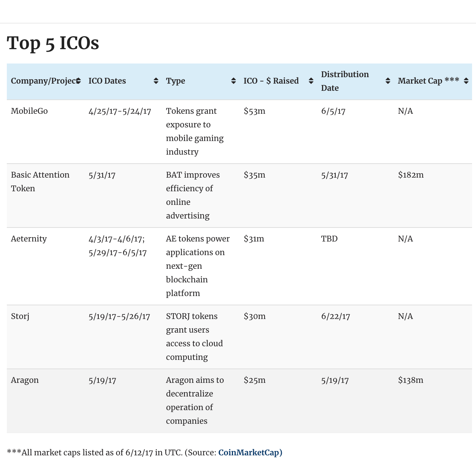Click the Market Cap *** header text
The width and height of the screenshot is (476, 460).
point(428,81)
